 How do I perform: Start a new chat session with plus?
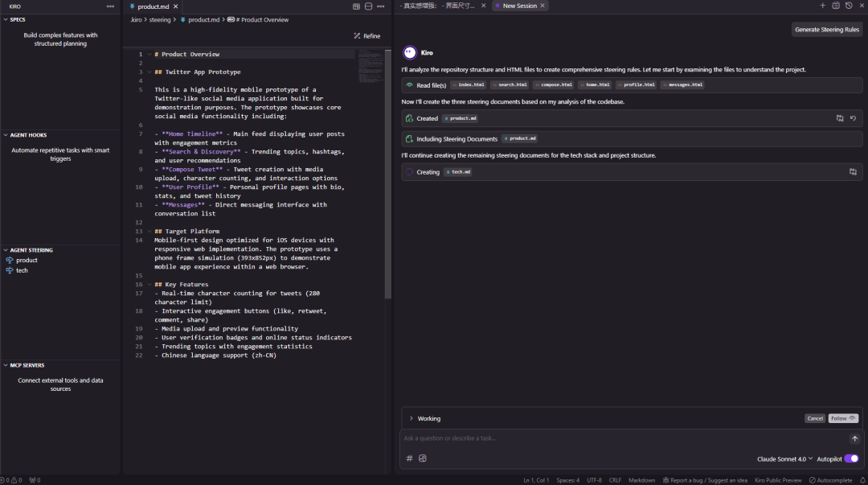(x=823, y=6)
